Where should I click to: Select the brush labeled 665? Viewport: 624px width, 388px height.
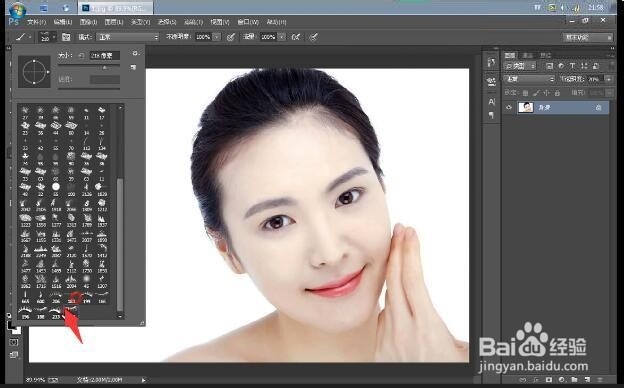[x=25, y=297]
